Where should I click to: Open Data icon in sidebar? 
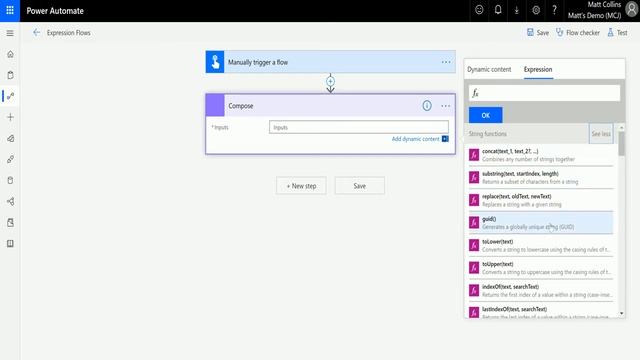tap(10, 180)
